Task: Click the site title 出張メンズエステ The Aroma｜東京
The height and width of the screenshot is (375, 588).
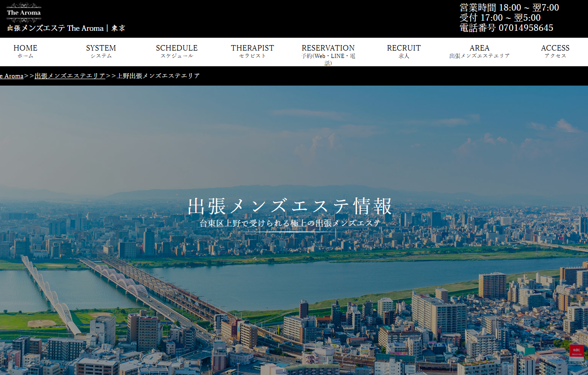Action: [66, 28]
